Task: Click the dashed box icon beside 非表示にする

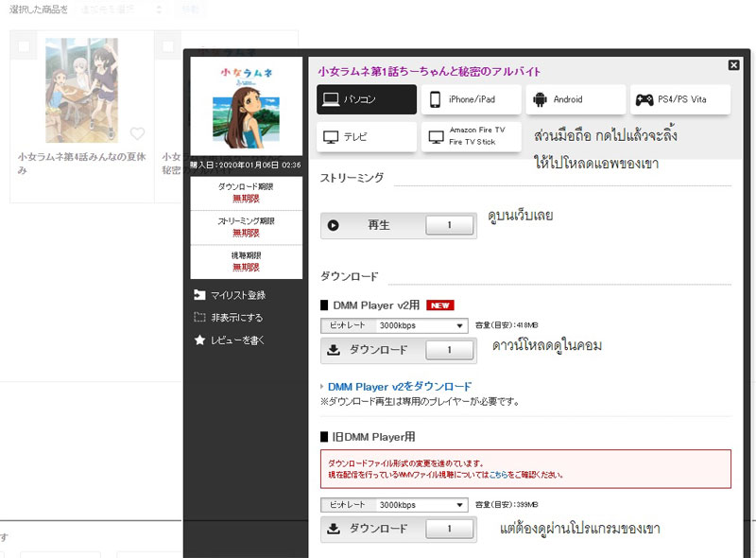Action: [x=199, y=317]
